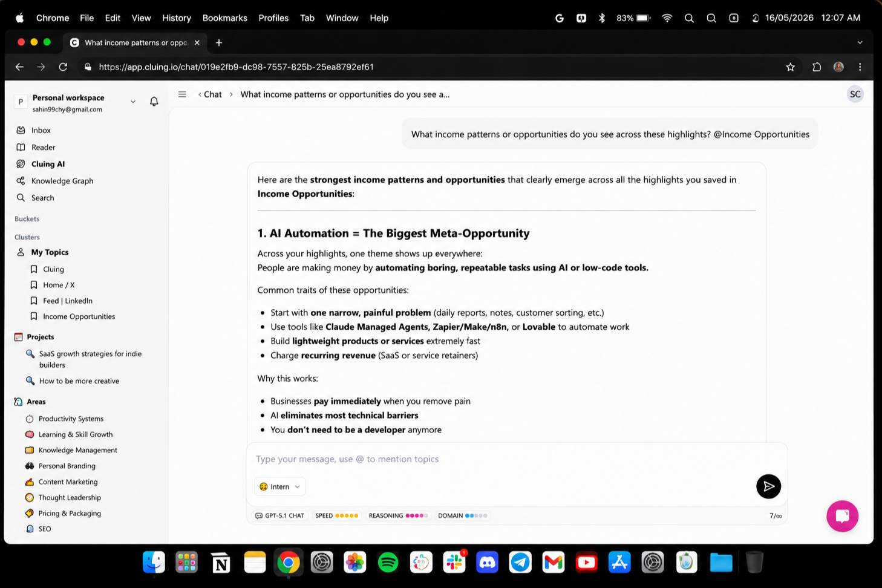The height and width of the screenshot is (588, 882).
Task: Open Notion from the dock
Action: click(x=221, y=563)
